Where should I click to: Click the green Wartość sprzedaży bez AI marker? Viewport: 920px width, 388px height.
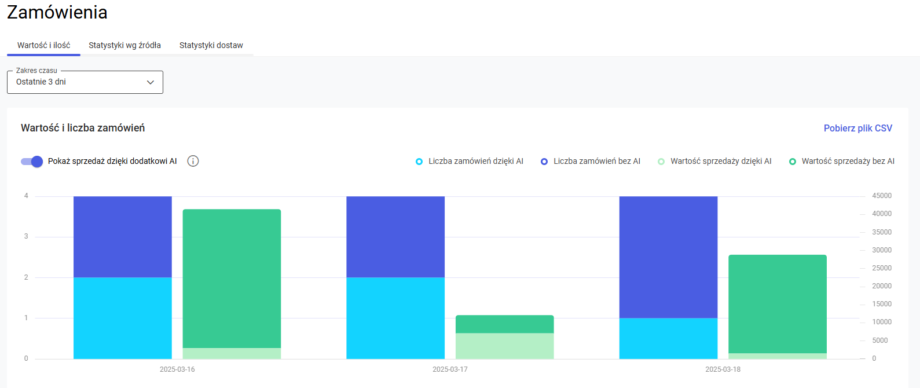(x=792, y=161)
